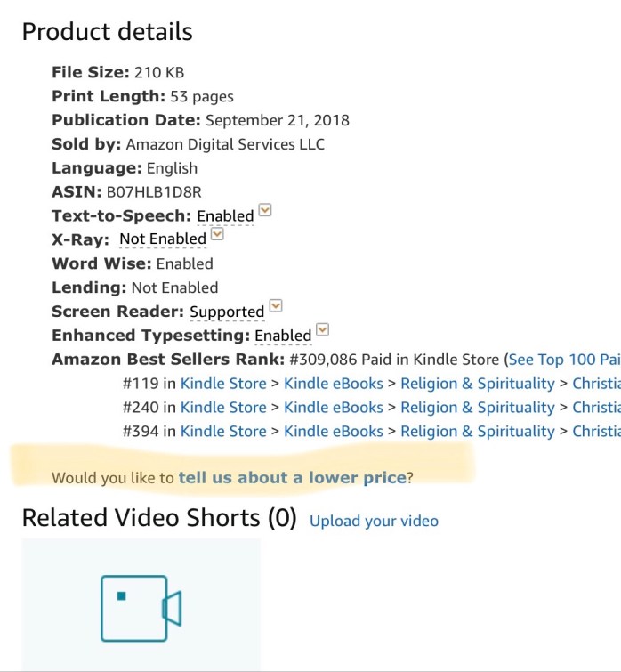
Task: Open Kindle eBooks in the #394 rank row
Action: click(x=334, y=432)
